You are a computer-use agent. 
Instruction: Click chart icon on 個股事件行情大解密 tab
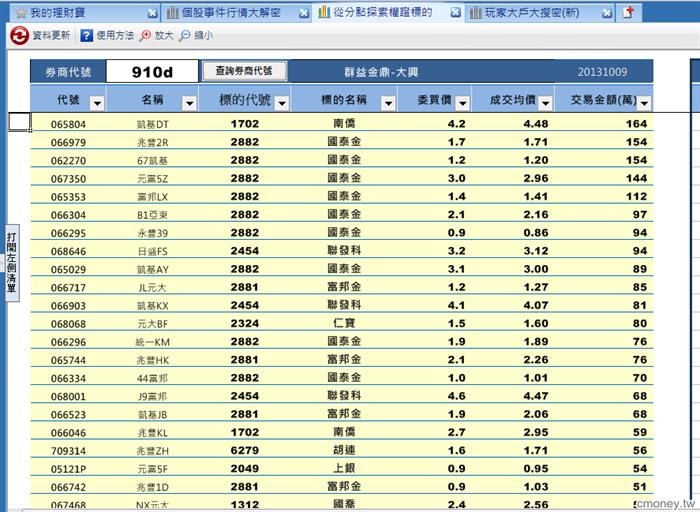[x=172, y=13]
